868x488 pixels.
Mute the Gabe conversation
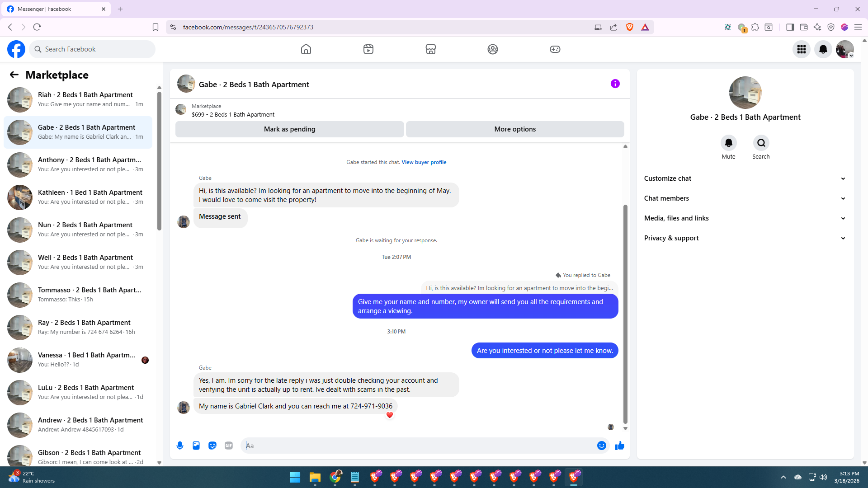point(728,143)
